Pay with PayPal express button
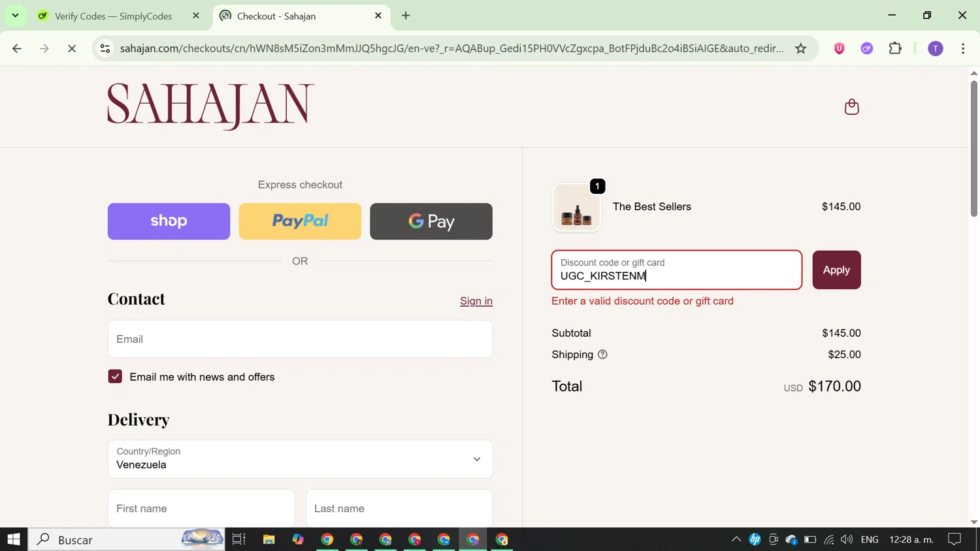980x551 pixels. [x=300, y=221]
